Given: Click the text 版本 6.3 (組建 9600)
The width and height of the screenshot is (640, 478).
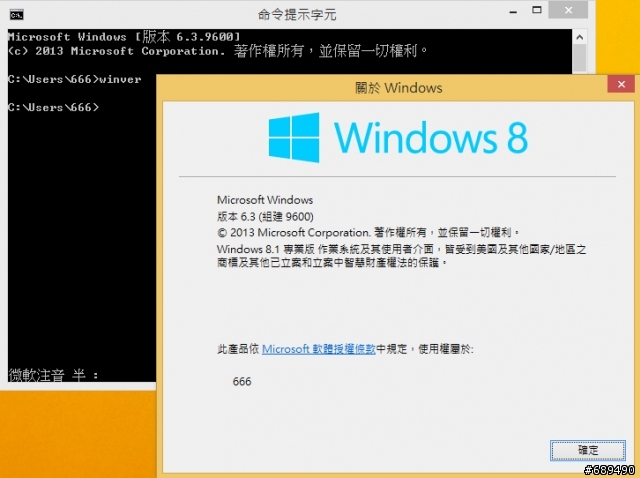Looking at the screenshot, I should (x=265, y=216).
